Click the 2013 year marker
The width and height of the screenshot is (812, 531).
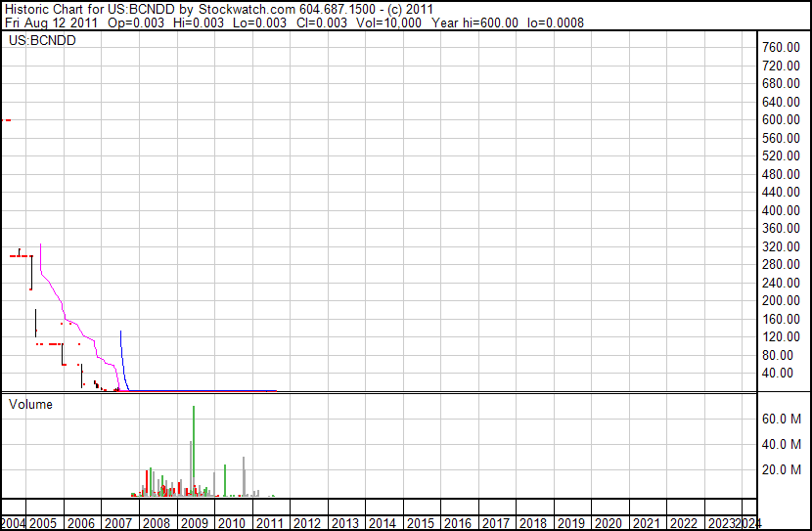tap(344, 523)
